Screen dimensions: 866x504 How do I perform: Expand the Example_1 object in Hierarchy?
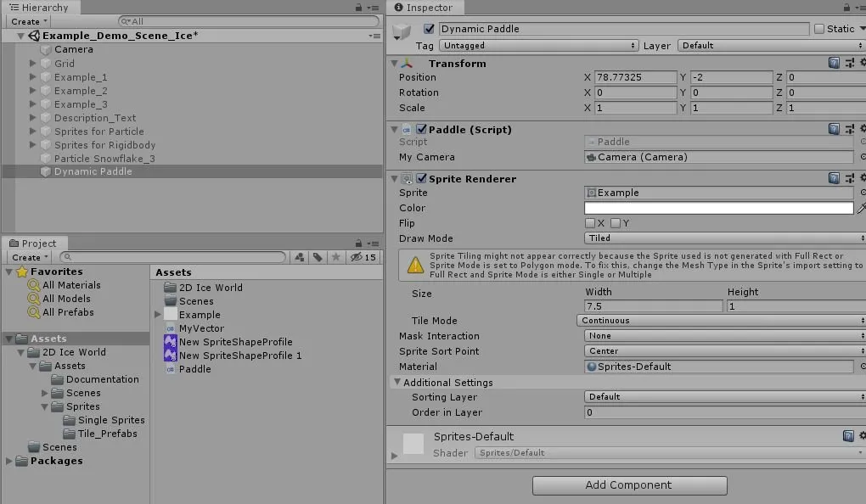(x=32, y=77)
